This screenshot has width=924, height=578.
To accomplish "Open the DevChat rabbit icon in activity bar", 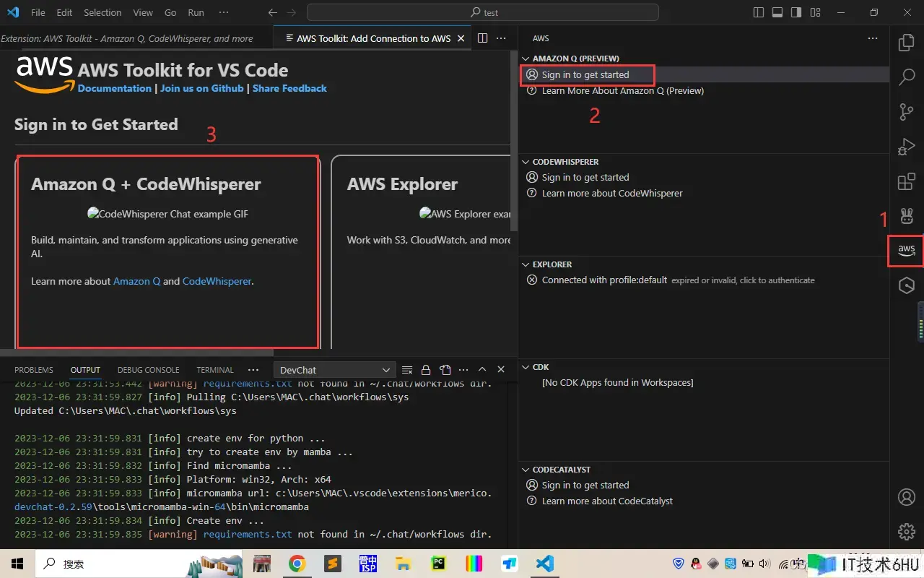I will [x=907, y=215].
